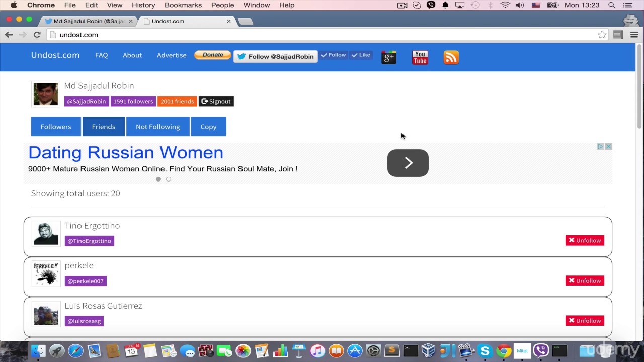
Task: Open the Window menu
Action: point(257,5)
